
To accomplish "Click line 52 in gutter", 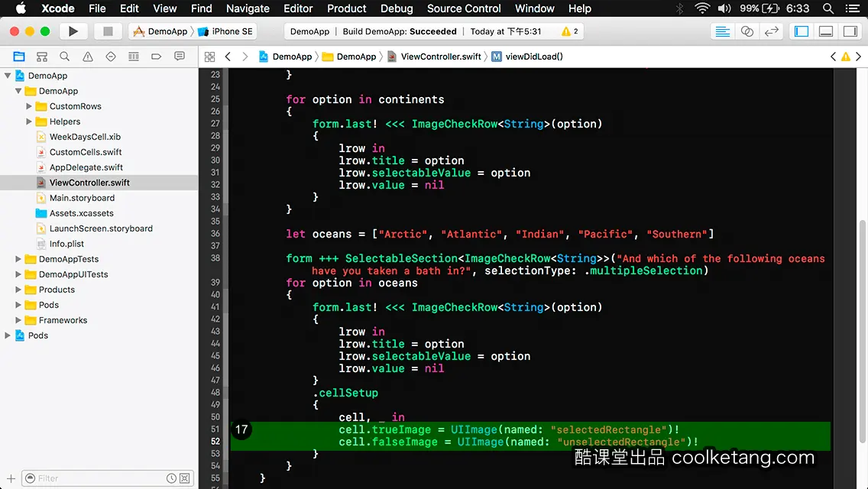I will tap(215, 442).
